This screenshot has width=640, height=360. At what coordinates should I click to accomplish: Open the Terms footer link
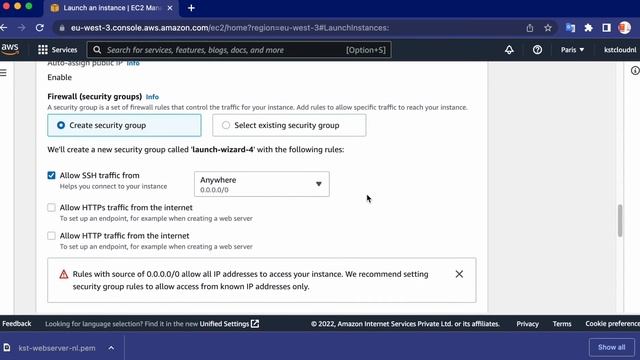tap(562, 324)
